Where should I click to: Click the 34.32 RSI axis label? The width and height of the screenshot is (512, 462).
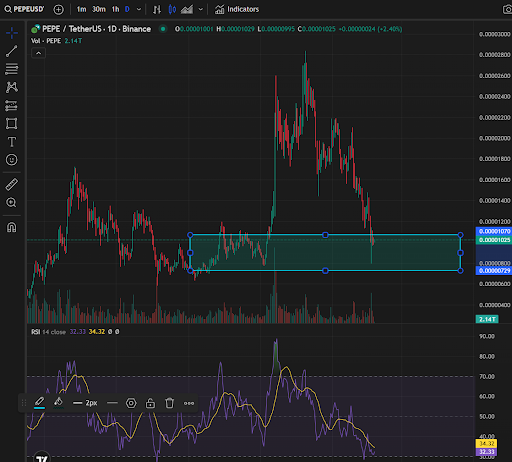[x=486, y=443]
